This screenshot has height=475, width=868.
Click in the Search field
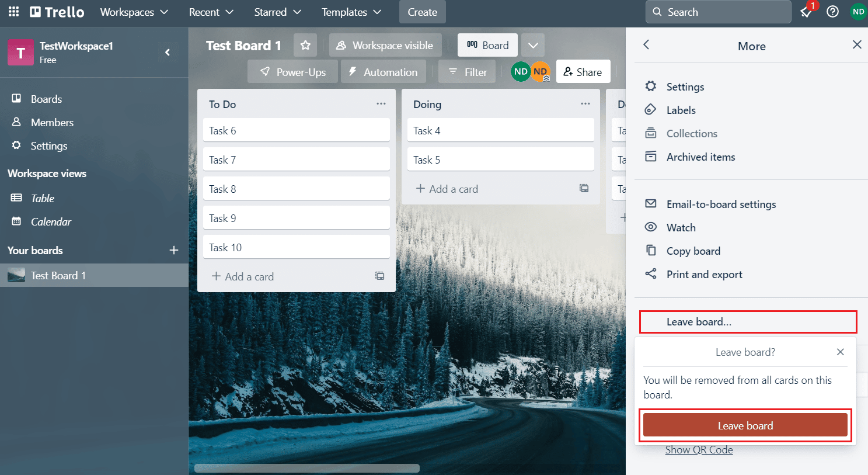pyautogui.click(x=719, y=12)
